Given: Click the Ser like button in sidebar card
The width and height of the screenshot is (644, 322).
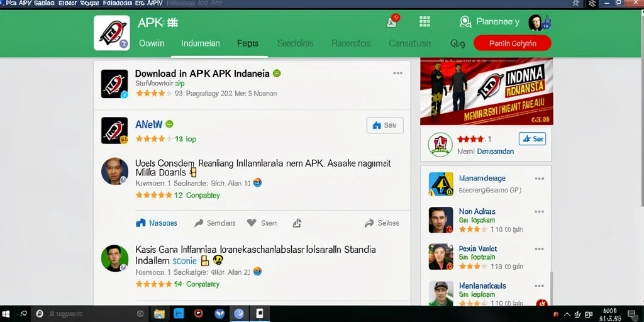Looking at the screenshot, I should coord(532,139).
